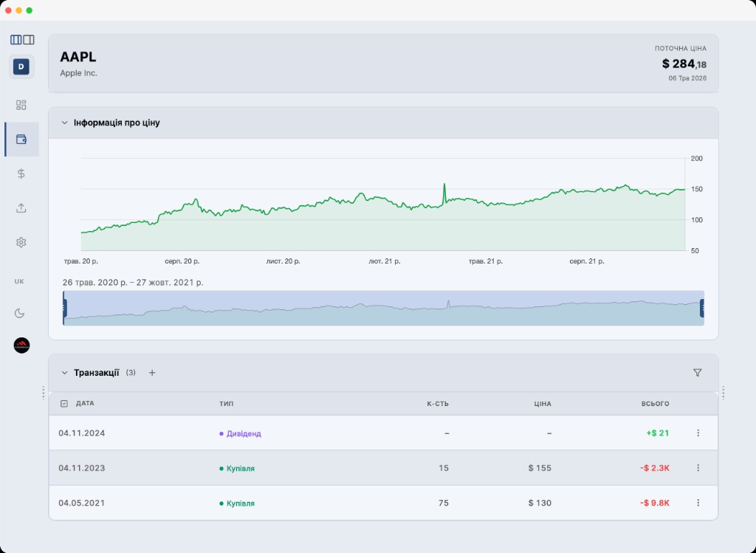The image size is (756, 553).
Task: Click the Дивіденд type label
Action: (x=244, y=433)
